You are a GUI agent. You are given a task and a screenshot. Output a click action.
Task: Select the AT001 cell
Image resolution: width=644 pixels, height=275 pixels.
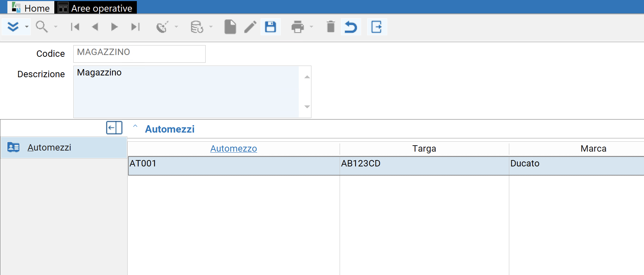click(x=234, y=166)
